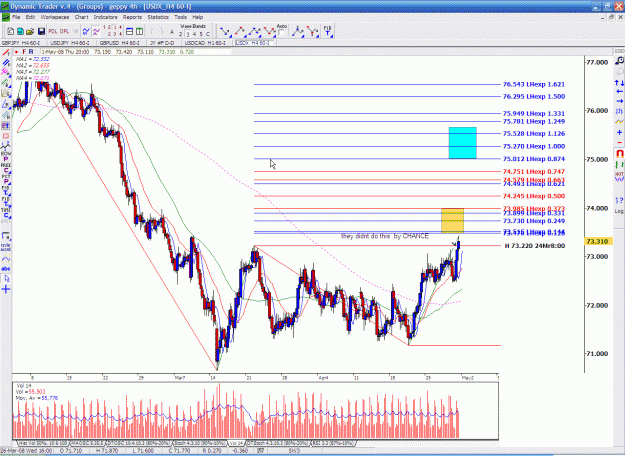
Task: Click the blue up-down arrows icon
Action: [619, 83]
